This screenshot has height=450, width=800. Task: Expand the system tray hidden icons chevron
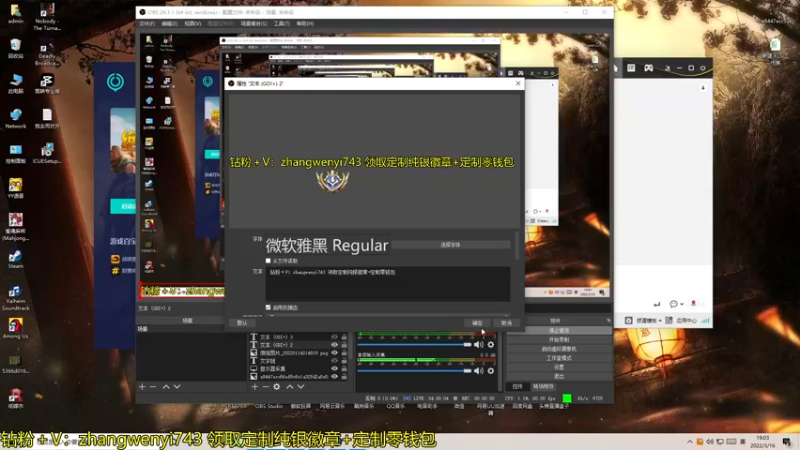pyautogui.click(x=690, y=442)
